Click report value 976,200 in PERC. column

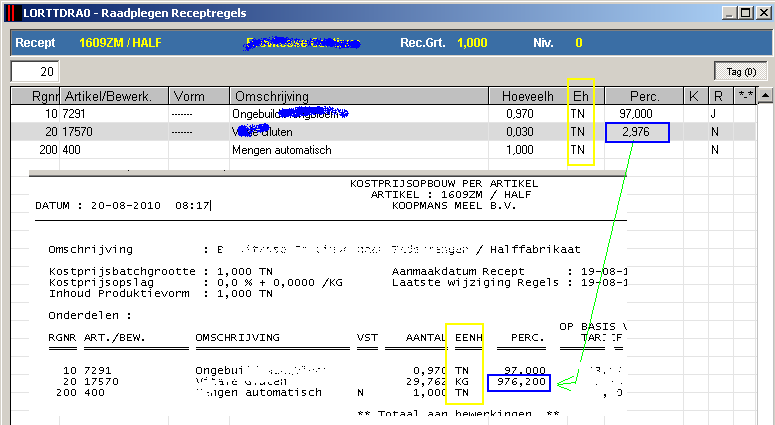(x=521, y=382)
